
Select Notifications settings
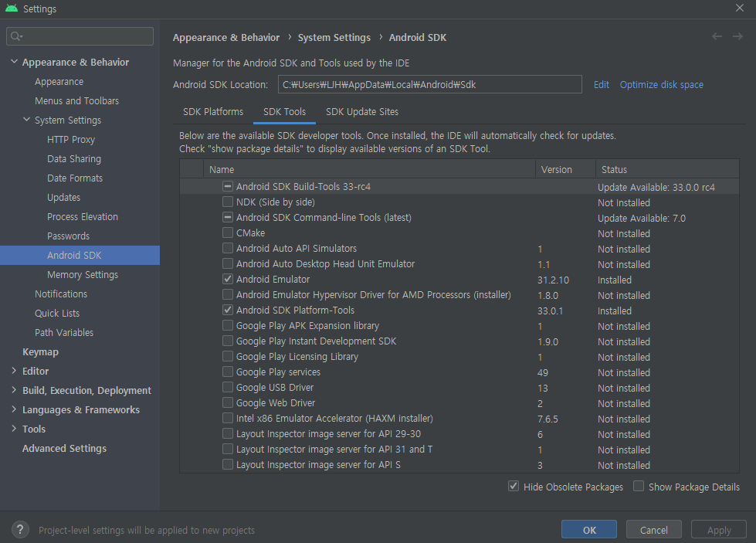(x=61, y=294)
